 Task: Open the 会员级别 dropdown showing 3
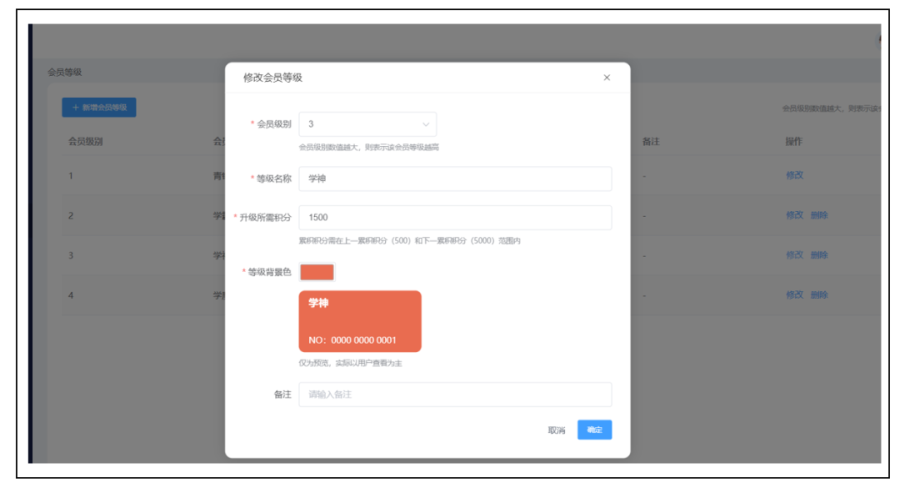point(367,124)
